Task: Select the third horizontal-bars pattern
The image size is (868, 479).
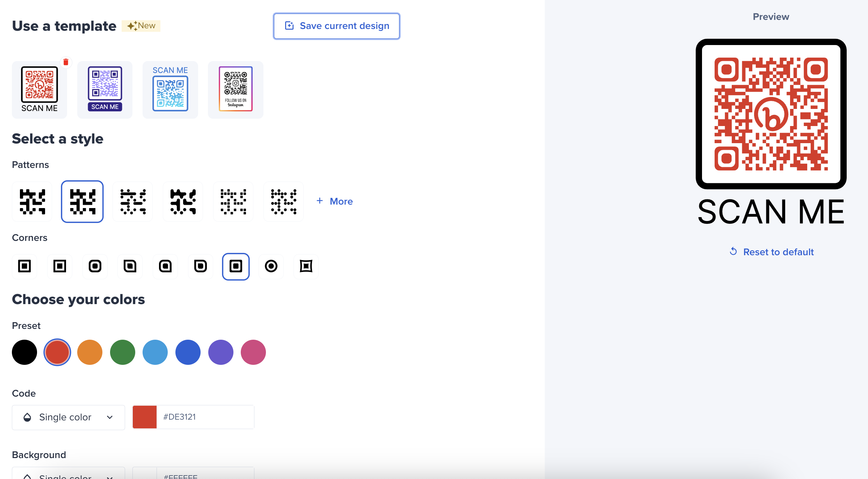Action: pos(133,201)
